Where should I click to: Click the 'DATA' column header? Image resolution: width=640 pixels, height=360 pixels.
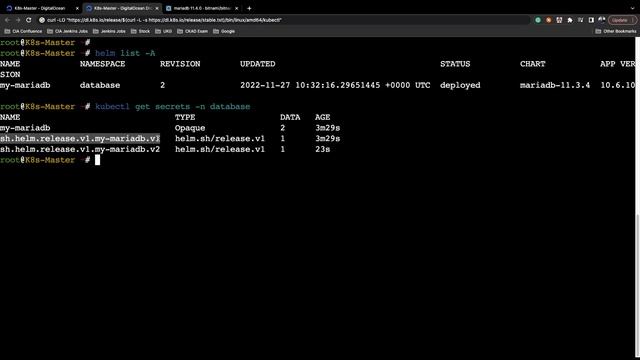click(x=290, y=118)
